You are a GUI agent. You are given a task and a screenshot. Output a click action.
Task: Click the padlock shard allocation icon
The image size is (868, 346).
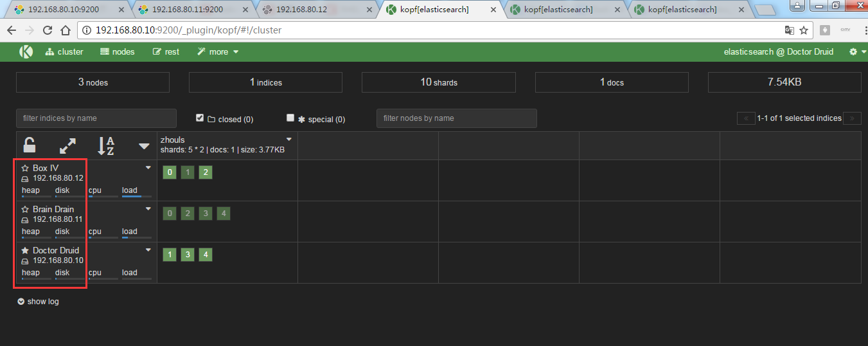pos(29,145)
